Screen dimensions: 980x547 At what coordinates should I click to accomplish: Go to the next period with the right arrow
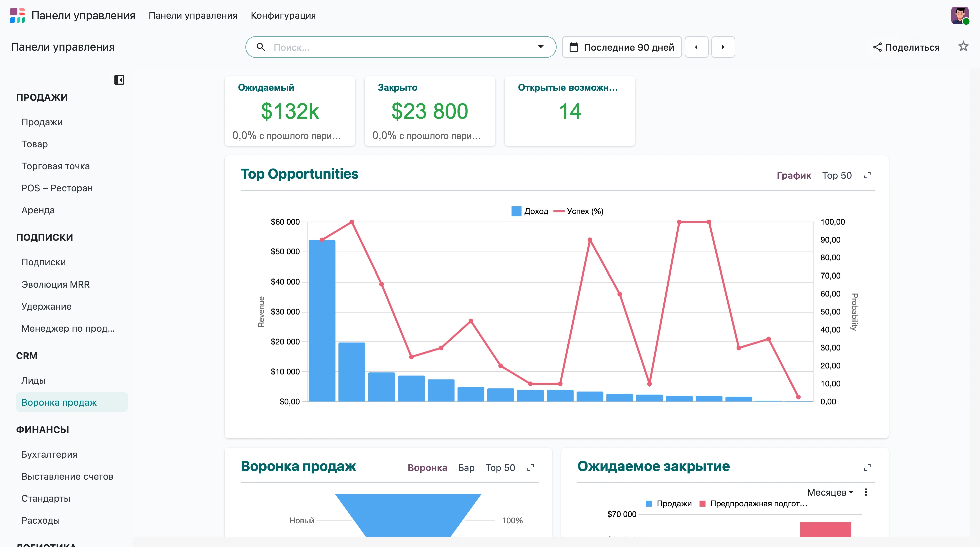723,47
